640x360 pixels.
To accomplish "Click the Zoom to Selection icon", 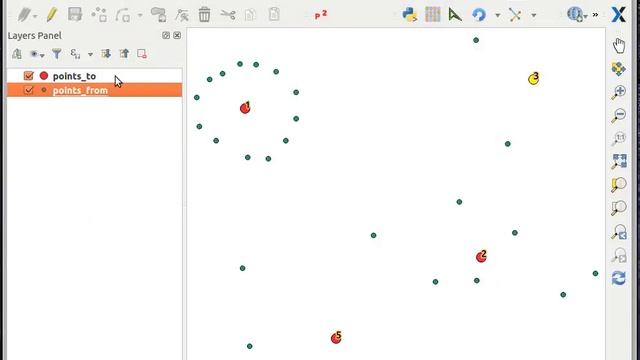I will pos(619,184).
